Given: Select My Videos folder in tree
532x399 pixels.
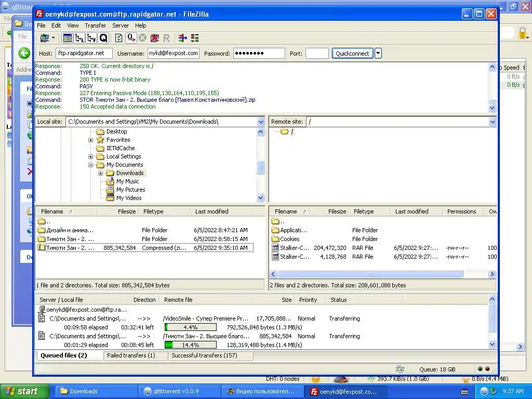Looking at the screenshot, I should (129, 198).
